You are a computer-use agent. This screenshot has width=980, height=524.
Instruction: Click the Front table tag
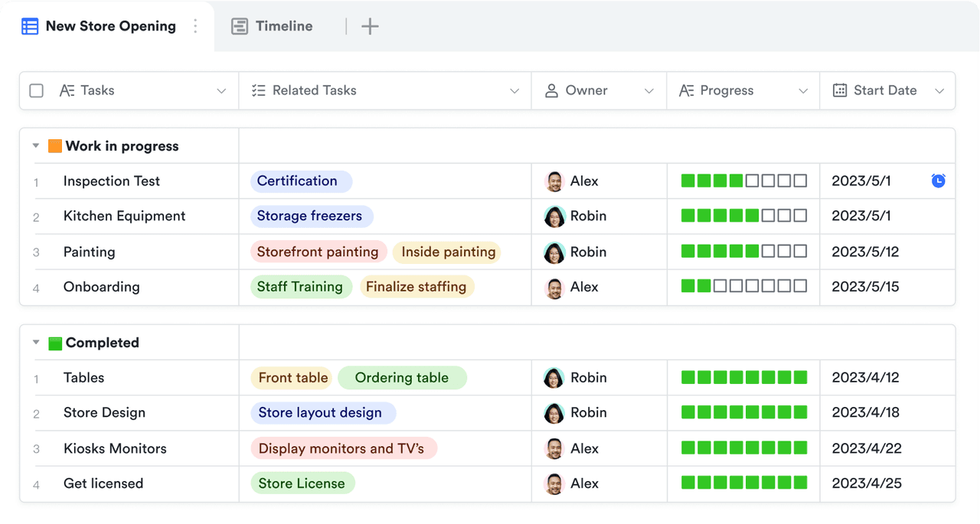(x=292, y=378)
